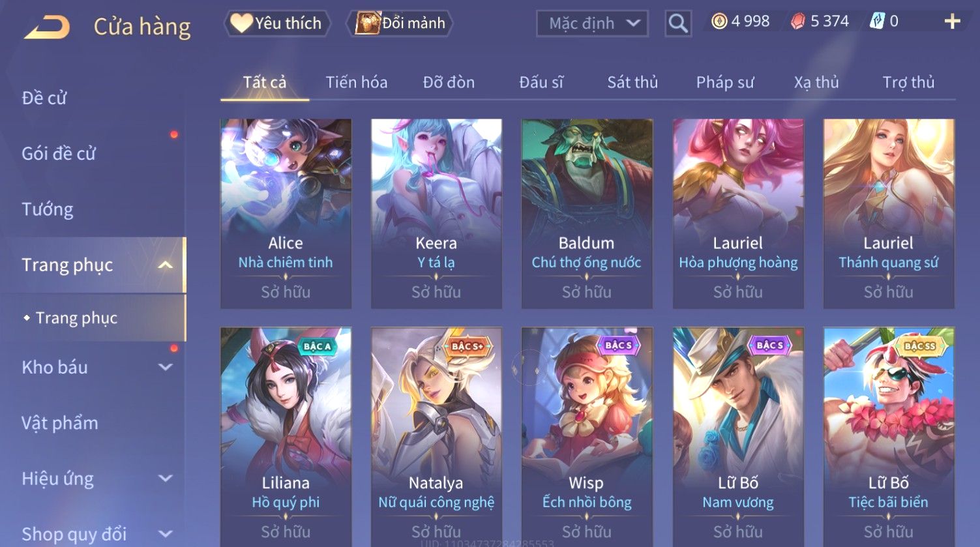Expand the Kho báu sidebar section
Viewport: 980px width, 547px height.
point(166,368)
